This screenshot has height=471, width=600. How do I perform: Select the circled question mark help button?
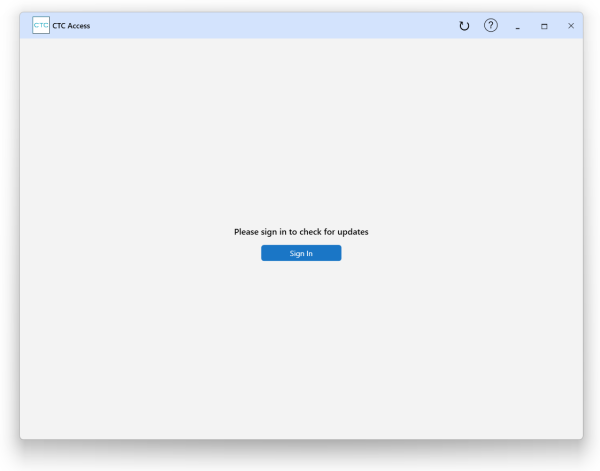[491, 26]
